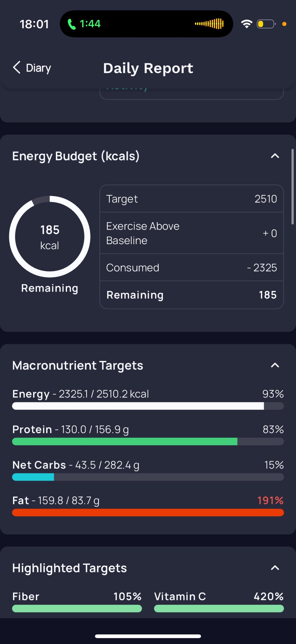
Task: Tap the back chevron icon beside Diary
Action: [x=16, y=68]
